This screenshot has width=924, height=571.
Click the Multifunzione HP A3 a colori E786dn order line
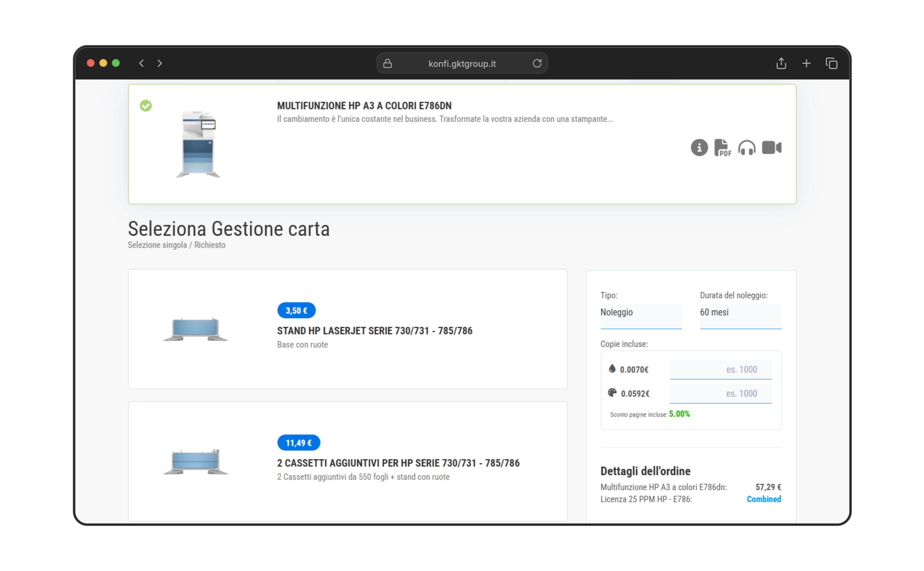click(x=663, y=487)
